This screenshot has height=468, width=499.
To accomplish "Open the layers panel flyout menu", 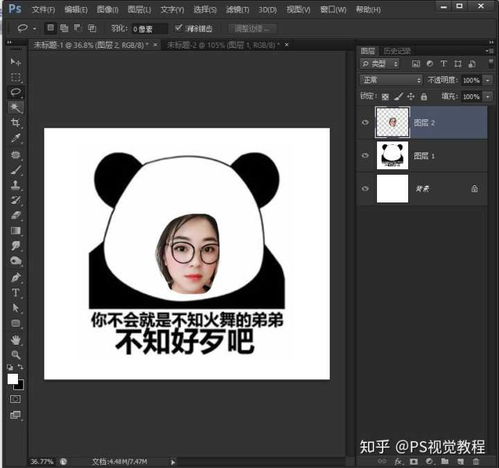I will click(x=489, y=51).
